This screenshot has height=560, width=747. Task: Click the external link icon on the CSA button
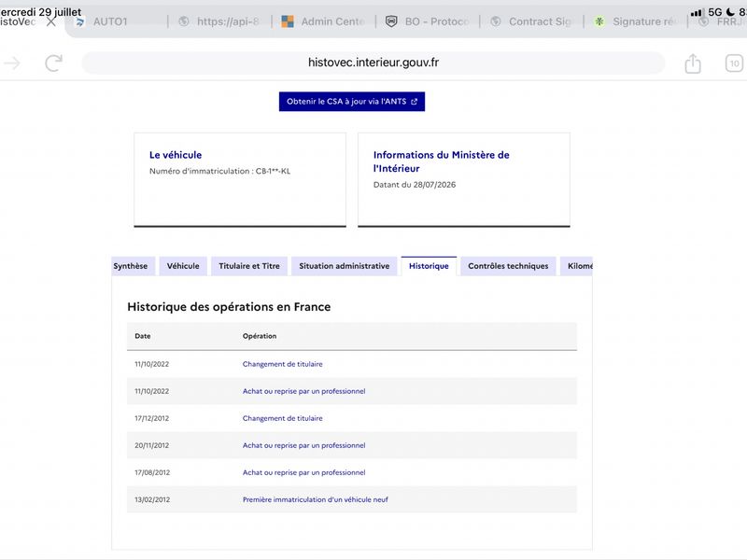pos(414,102)
